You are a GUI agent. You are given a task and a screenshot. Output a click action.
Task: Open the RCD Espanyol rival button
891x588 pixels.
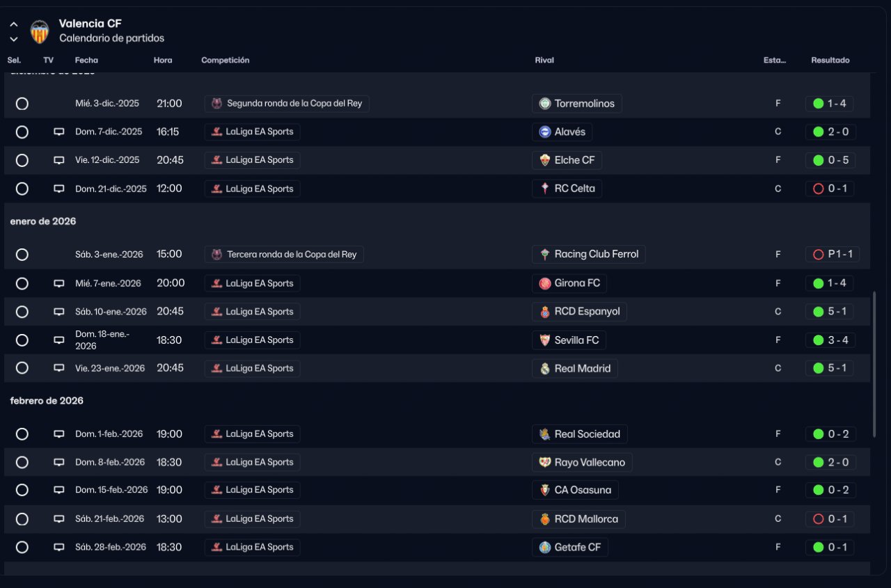(x=579, y=312)
